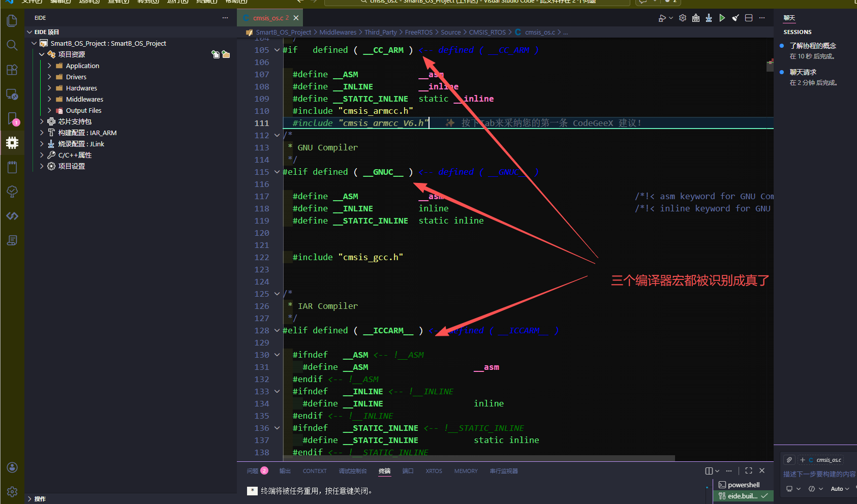Open the Search view in activity bar
The width and height of the screenshot is (857, 504).
coord(12,45)
